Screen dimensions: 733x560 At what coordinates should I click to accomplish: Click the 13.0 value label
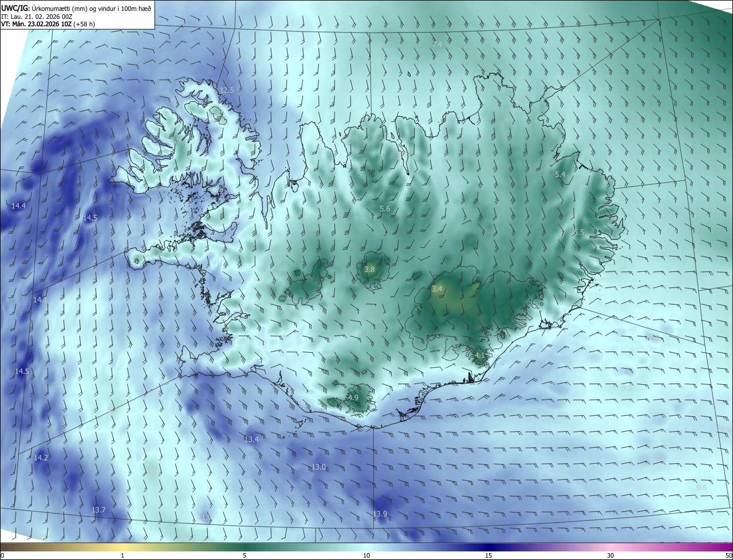[x=318, y=467]
